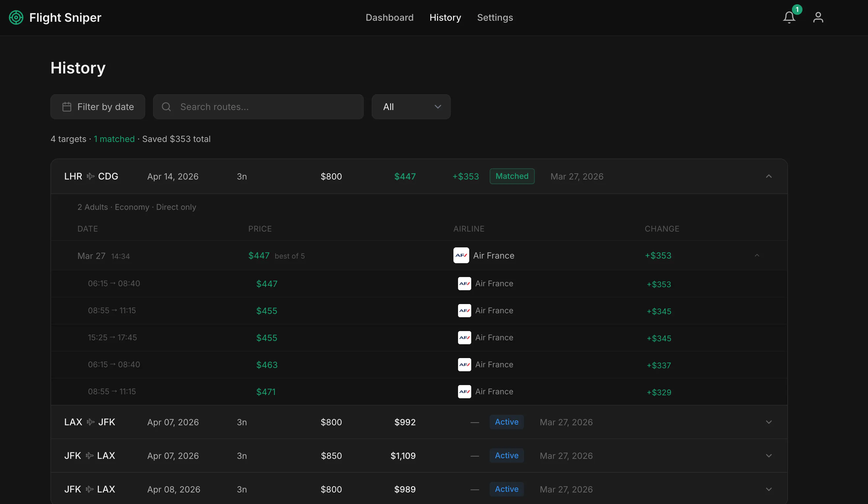Screen dimensions: 868x504
Task: Click the plane icon between LHR and CDG
Action: [90, 176]
